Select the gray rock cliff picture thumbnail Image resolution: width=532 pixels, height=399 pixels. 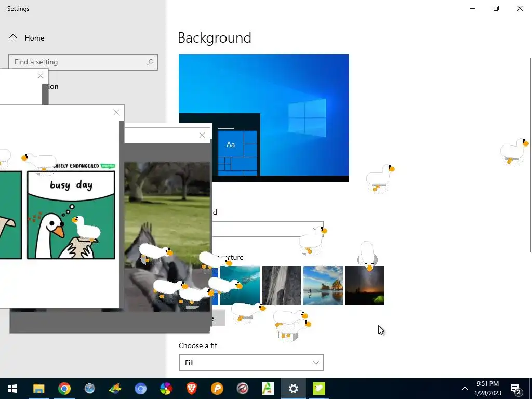coord(282,286)
